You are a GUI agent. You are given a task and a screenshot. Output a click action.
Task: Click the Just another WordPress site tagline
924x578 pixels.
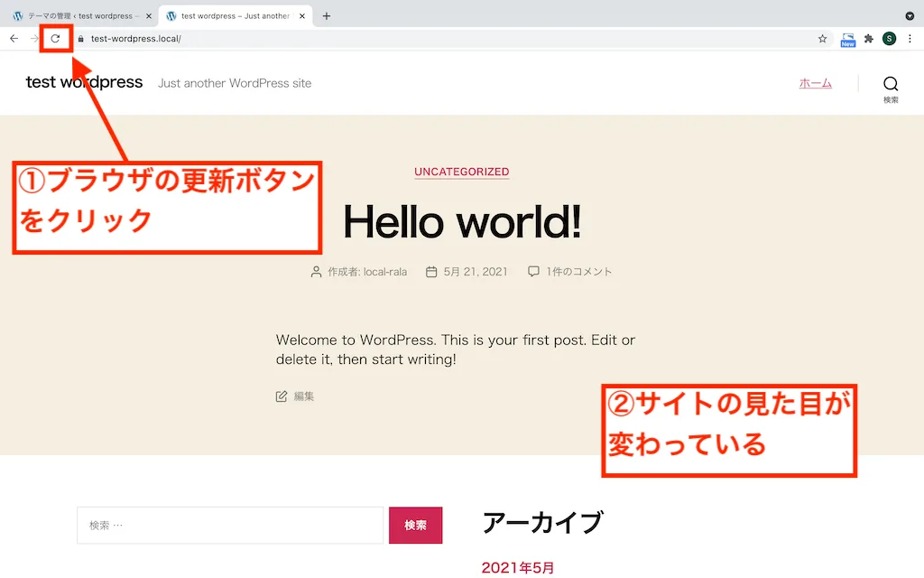[x=235, y=83]
